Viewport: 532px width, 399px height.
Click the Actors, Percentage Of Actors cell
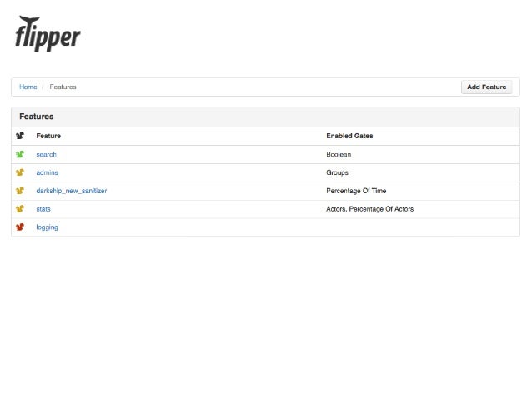(370, 209)
